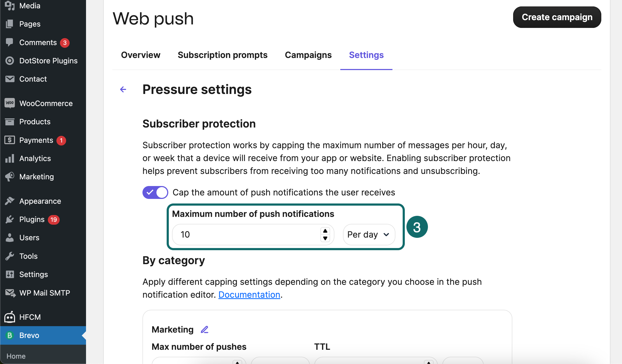Click the back arrow beside Pressure settings
This screenshot has width=622, height=364.
[123, 89]
